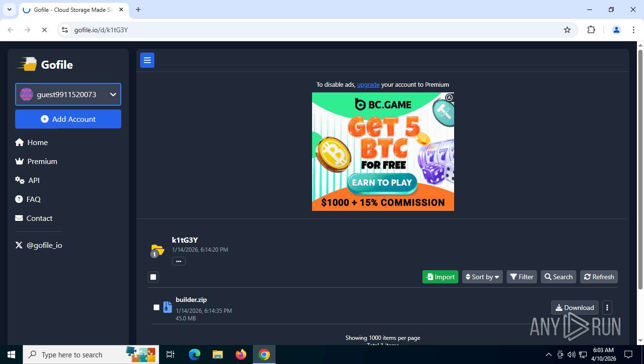Click the Chrome taskbar icon
The image size is (644, 364).
click(x=264, y=355)
